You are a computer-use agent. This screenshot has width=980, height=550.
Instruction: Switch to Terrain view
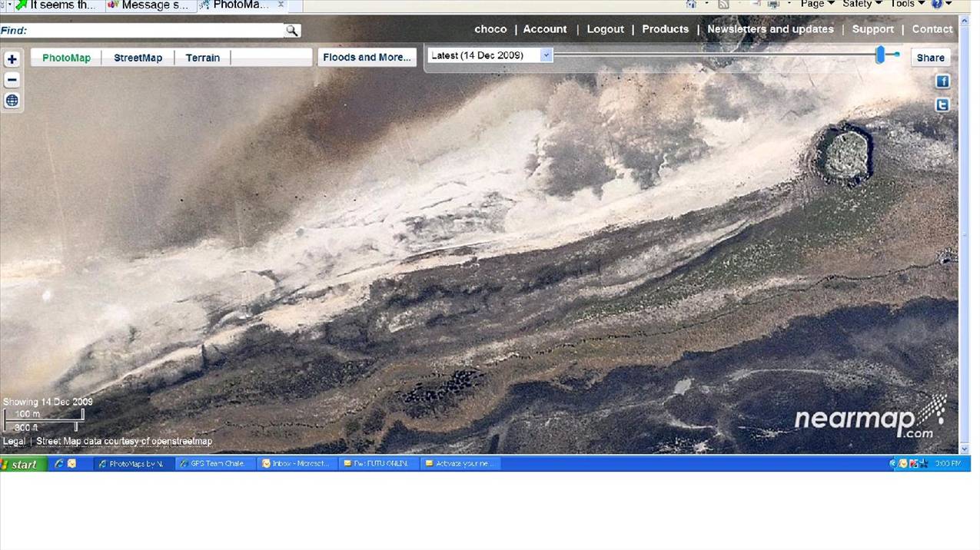pyautogui.click(x=203, y=58)
